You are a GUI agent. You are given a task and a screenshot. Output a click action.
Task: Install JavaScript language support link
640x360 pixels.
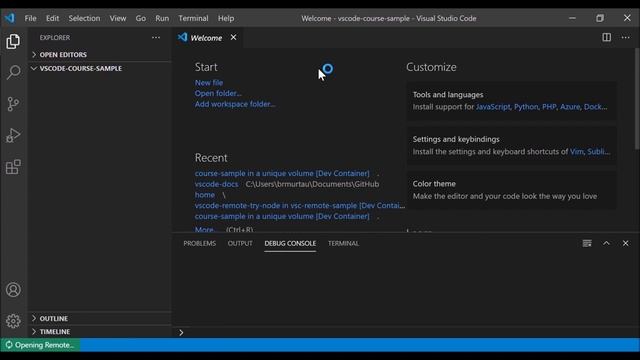click(493, 107)
